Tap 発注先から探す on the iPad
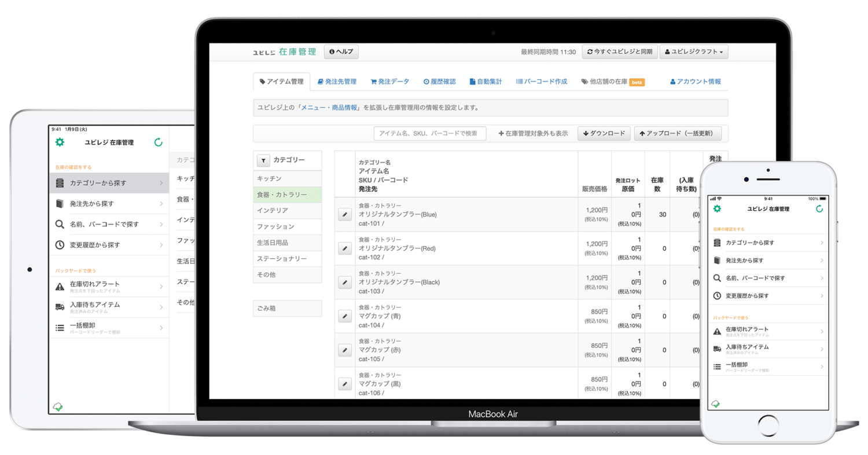Image resolution: width=868 pixels, height=455 pixels. [109, 204]
